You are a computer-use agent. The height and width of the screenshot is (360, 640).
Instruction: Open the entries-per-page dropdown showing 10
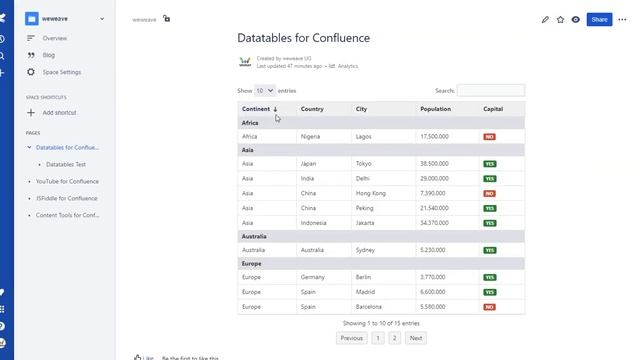click(x=264, y=91)
